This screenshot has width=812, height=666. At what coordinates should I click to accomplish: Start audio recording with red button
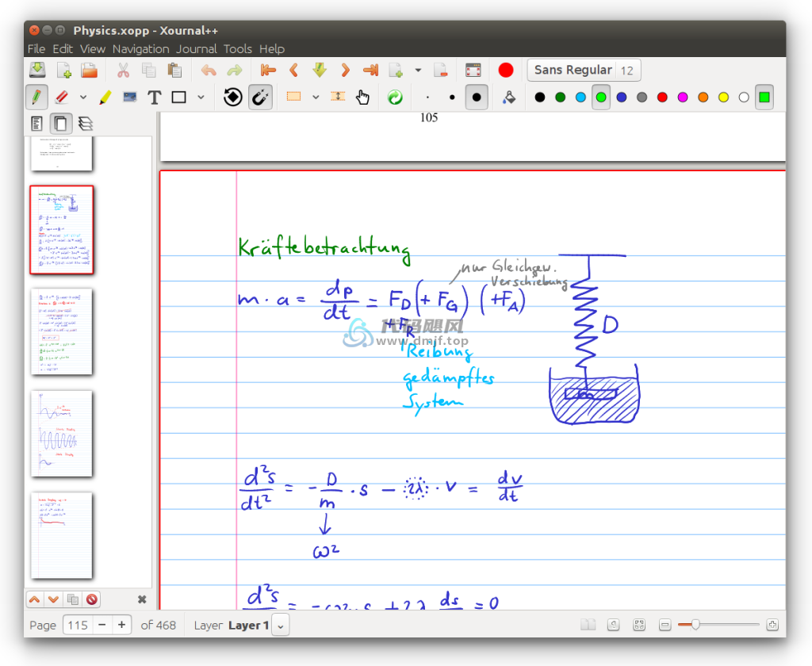tap(506, 70)
